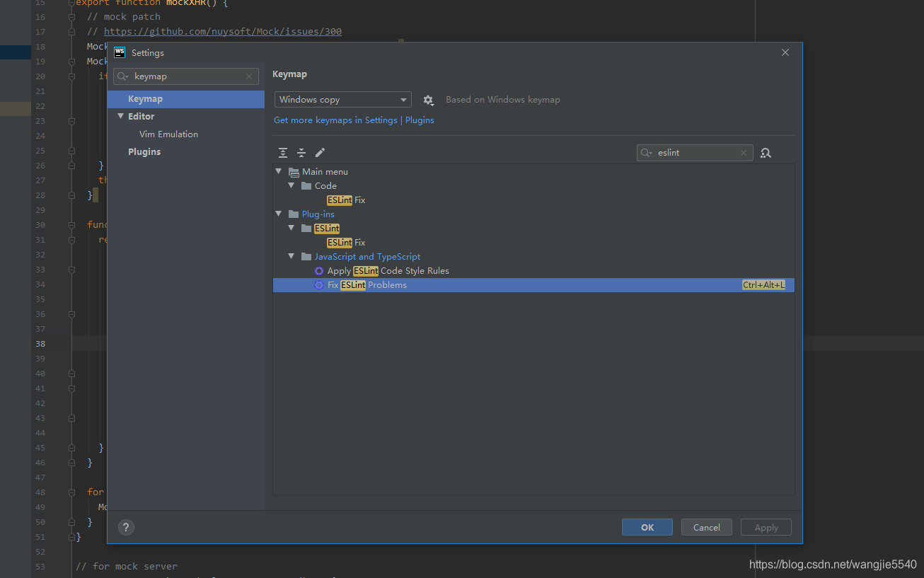Click the settings search field containing keymap
Viewport: 924px width, 578px height.
(186, 76)
